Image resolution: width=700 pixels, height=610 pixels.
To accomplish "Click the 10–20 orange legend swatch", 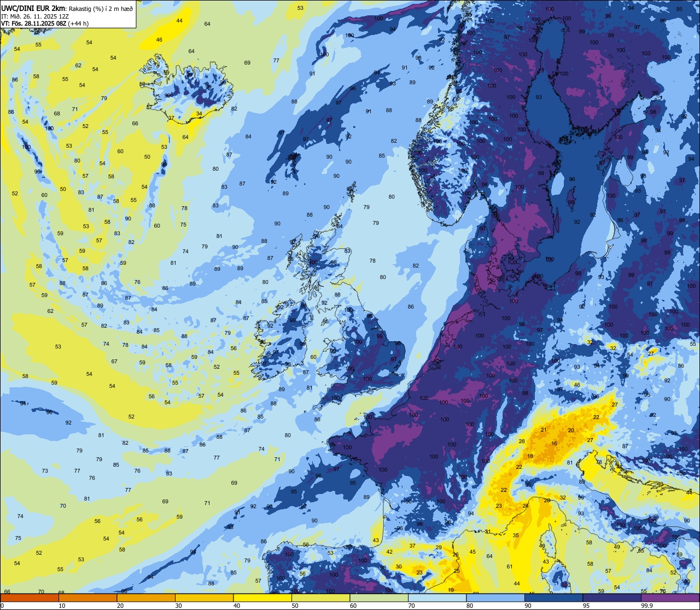I will [x=88, y=597].
